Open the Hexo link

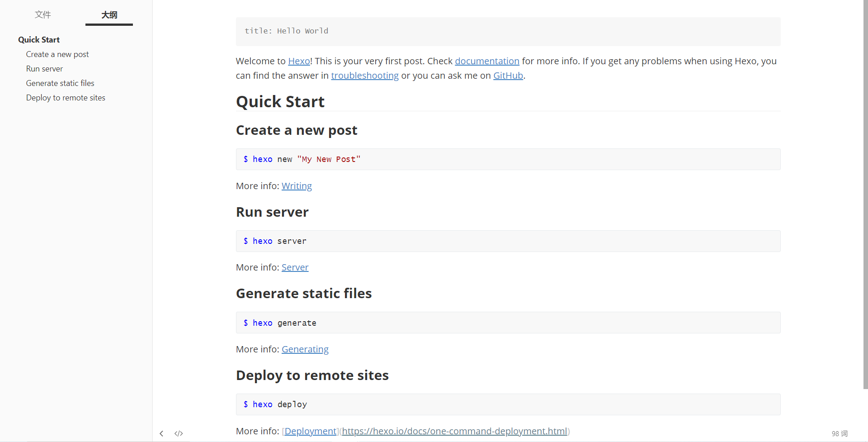[x=299, y=61]
